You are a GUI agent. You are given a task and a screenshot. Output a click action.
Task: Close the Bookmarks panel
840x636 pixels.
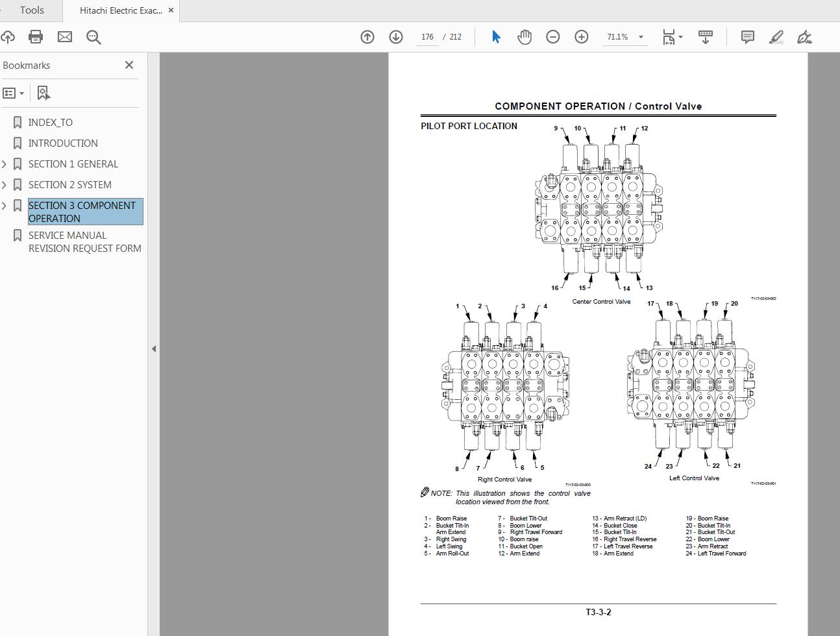point(129,65)
